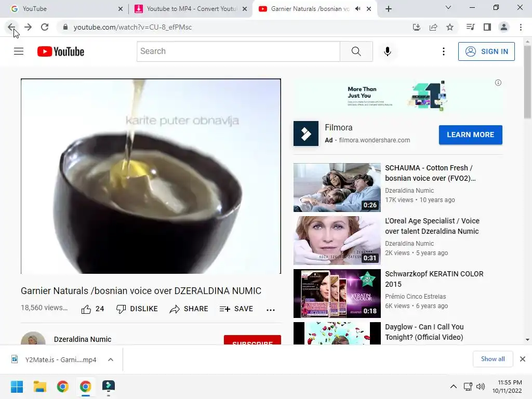The image size is (532, 399).
Task: Open network icon in system tray
Action: [x=468, y=387]
